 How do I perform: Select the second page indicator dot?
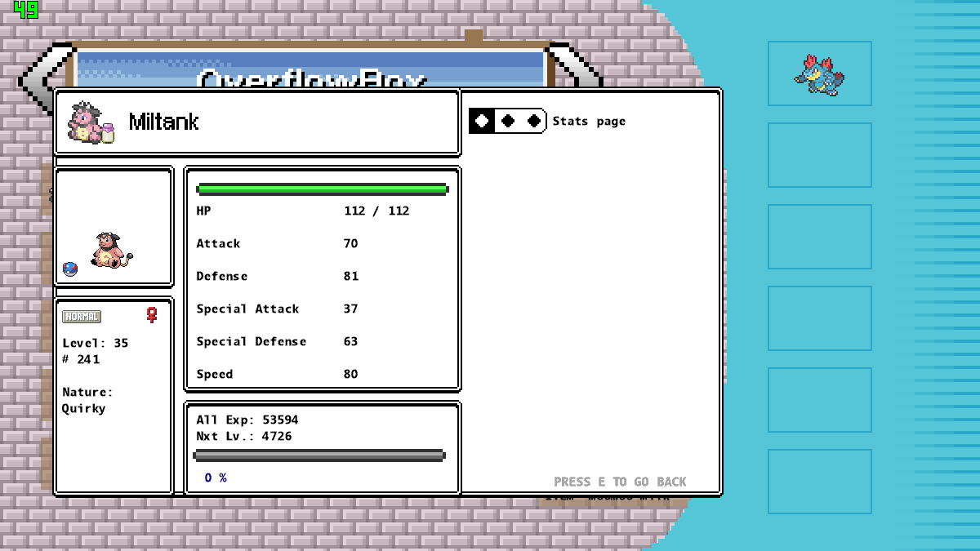(x=508, y=121)
